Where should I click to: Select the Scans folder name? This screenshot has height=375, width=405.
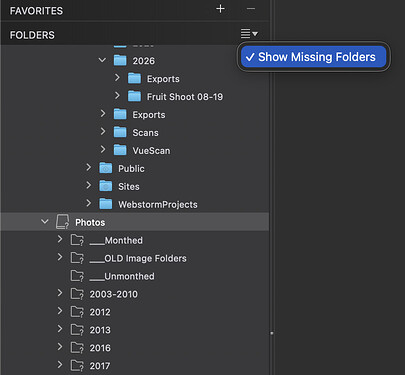pos(145,133)
